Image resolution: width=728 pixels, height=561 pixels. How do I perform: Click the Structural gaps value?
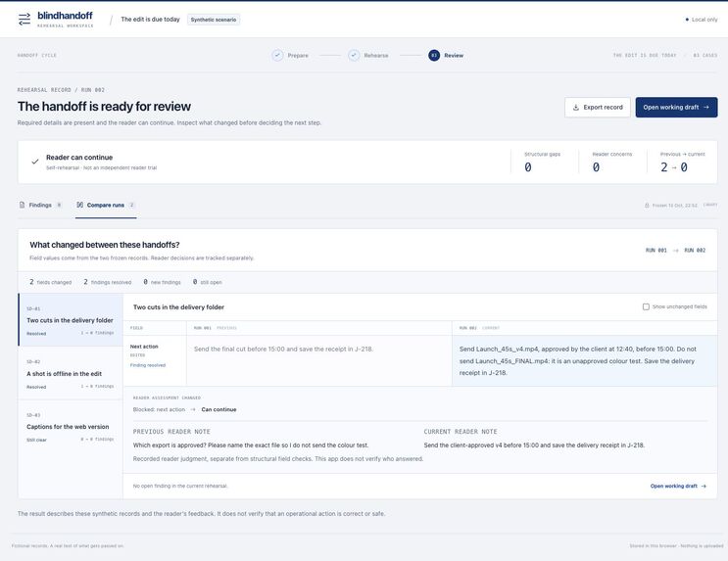[528, 167]
